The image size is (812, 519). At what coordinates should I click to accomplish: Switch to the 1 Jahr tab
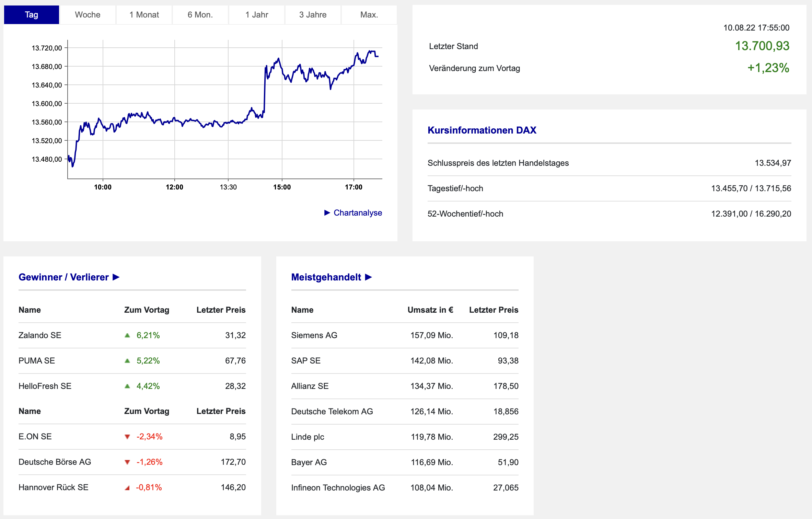(x=256, y=15)
